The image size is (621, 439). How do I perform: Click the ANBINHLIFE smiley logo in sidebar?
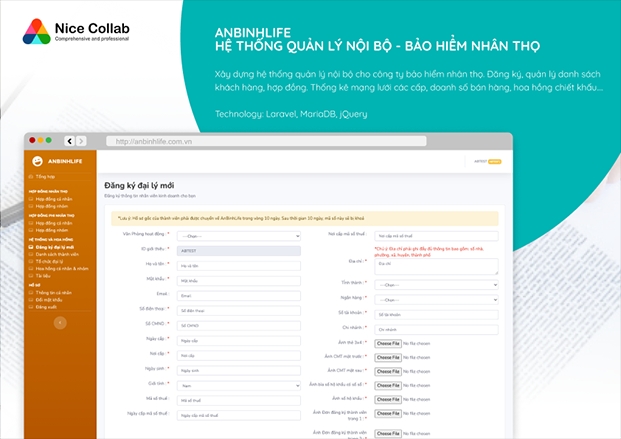coord(37,161)
